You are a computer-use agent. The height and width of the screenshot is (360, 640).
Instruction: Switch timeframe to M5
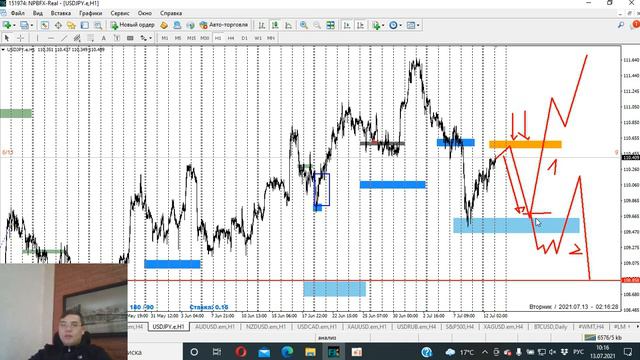coord(178,38)
